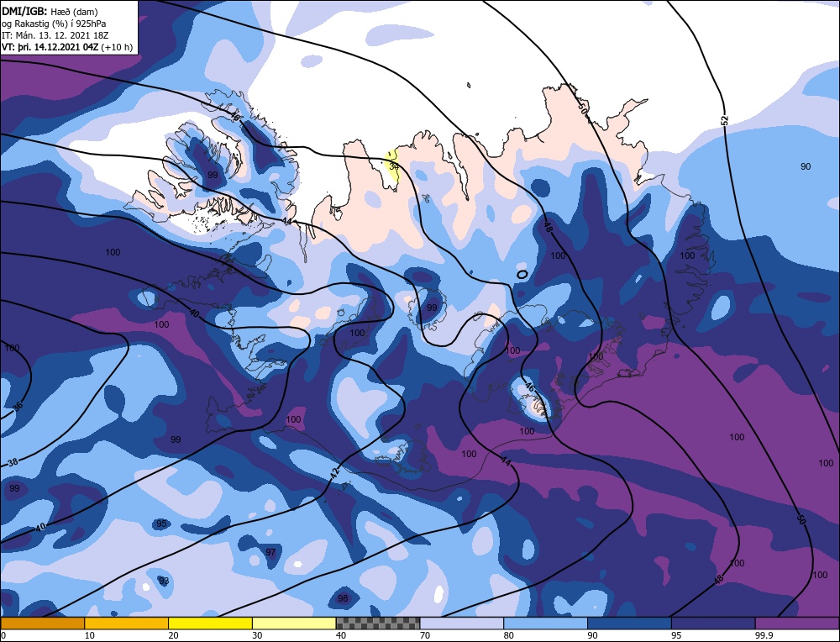The image size is (840, 642).
Task: Click the medium blue 90–95 legend swatch
Action: [629, 623]
